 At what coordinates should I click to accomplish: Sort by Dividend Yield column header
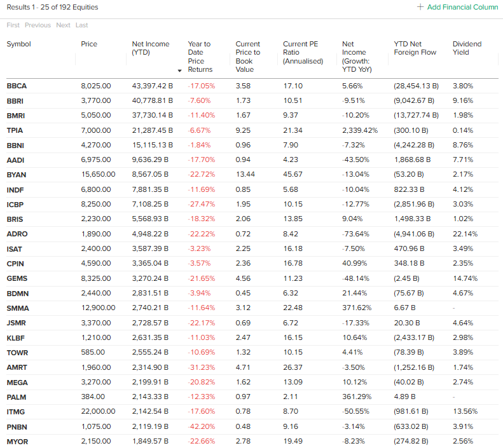pos(467,48)
